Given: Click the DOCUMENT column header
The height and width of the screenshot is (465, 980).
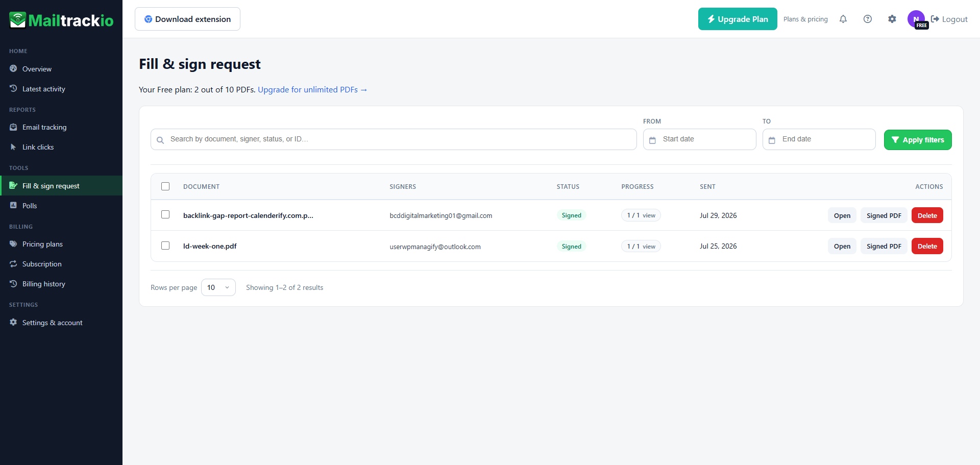Looking at the screenshot, I should click(x=201, y=187).
